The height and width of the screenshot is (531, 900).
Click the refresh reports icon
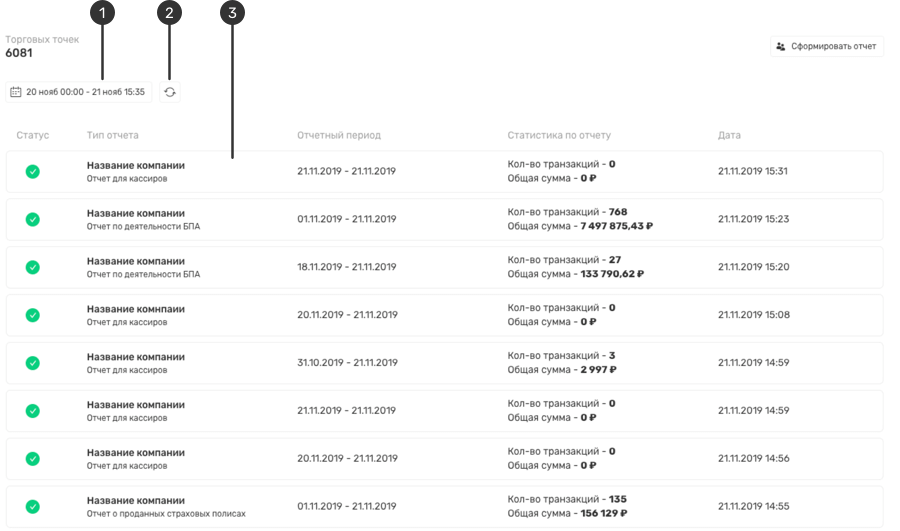[170, 92]
